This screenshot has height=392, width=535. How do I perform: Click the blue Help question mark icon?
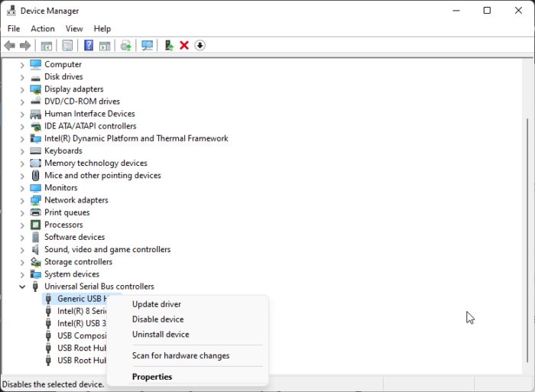(x=89, y=45)
